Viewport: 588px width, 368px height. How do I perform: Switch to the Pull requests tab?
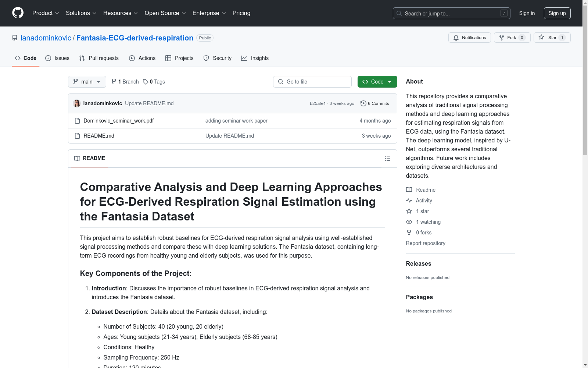point(99,58)
